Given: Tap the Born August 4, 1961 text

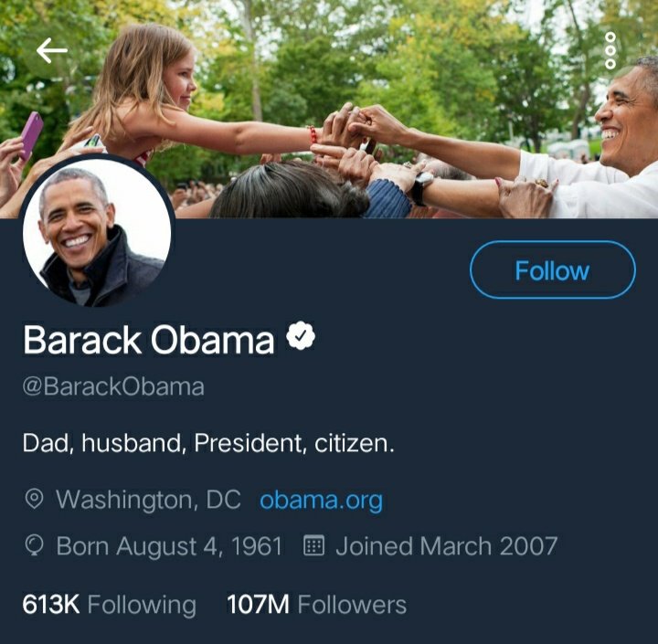Looking at the screenshot, I should (x=169, y=546).
